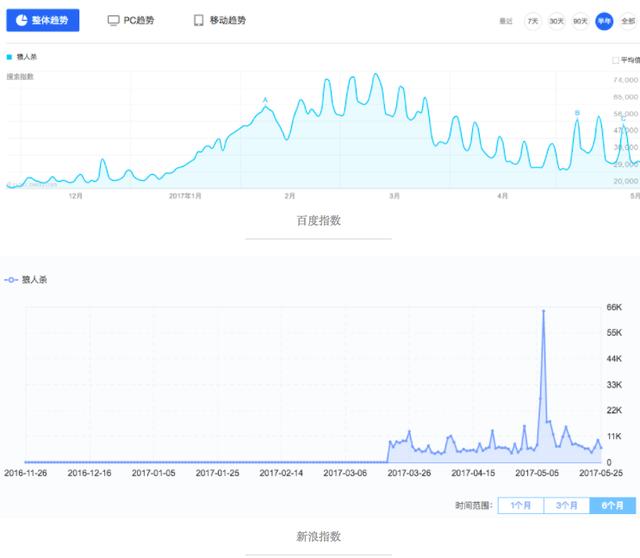
Task: Click the 2017-02-14 date label
Action: 281,473
